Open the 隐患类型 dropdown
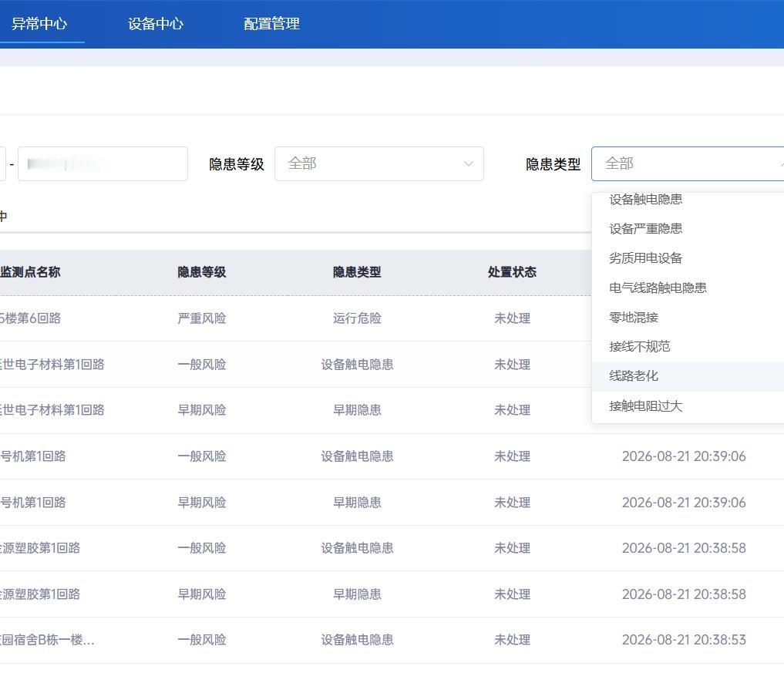The image size is (784, 673). (688, 163)
